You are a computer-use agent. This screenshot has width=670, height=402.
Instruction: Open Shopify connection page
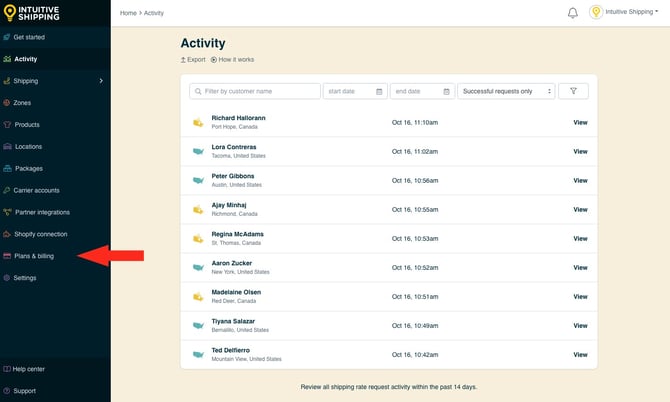41,234
